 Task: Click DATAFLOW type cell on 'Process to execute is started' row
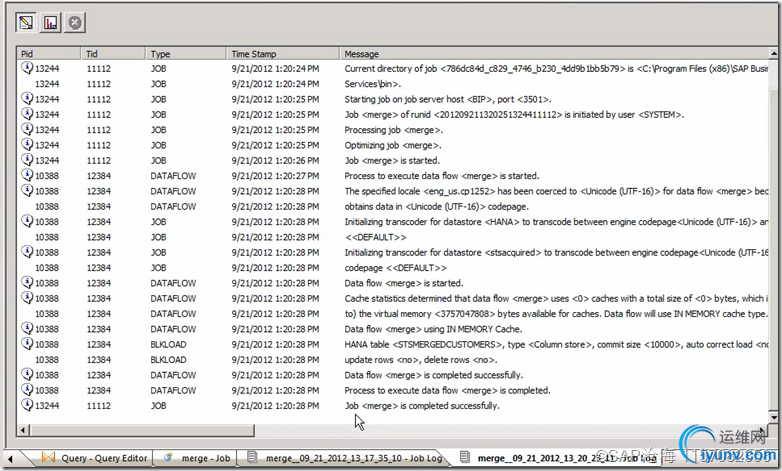click(x=173, y=176)
